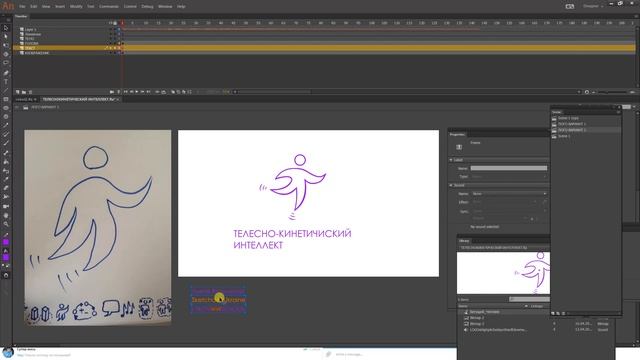Select the Camera tool in toolbar
This screenshot has width=640, height=360.
(6, 206)
